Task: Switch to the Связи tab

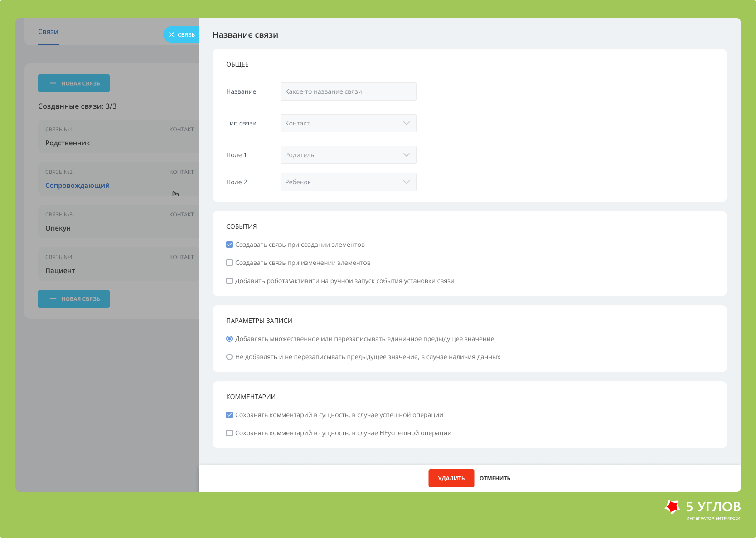Action: (48, 32)
